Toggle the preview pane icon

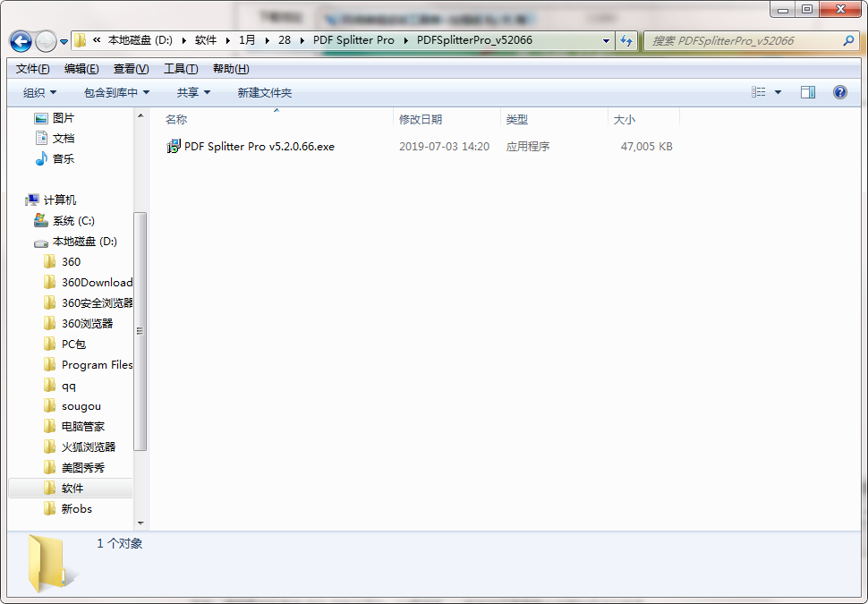[808, 92]
